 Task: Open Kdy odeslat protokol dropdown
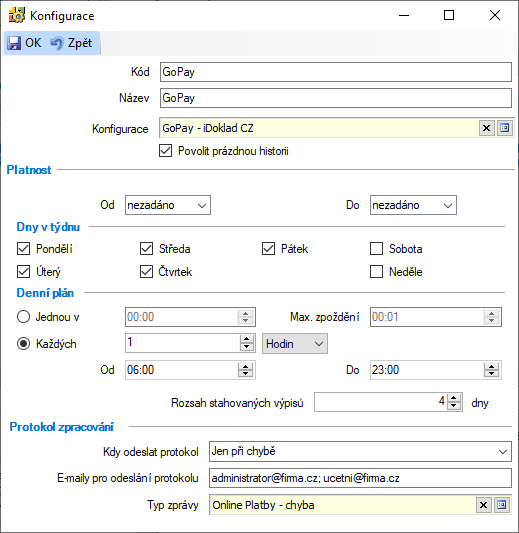pos(360,451)
